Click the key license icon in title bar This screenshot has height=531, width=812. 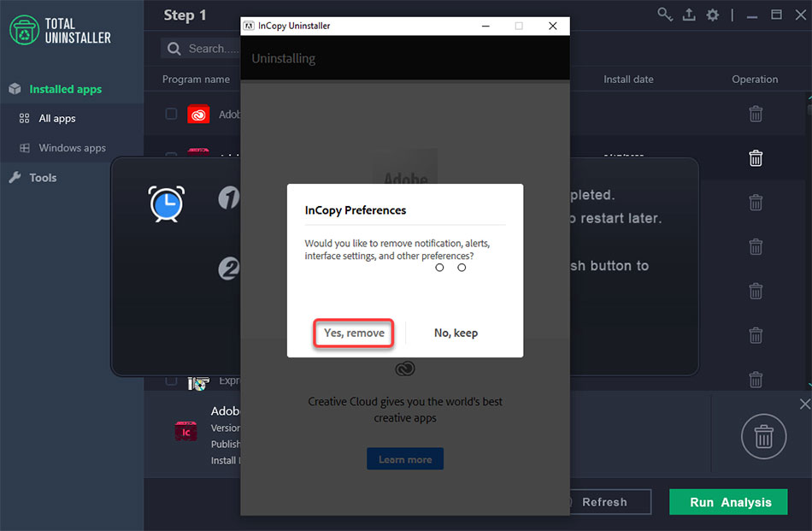[x=665, y=15]
